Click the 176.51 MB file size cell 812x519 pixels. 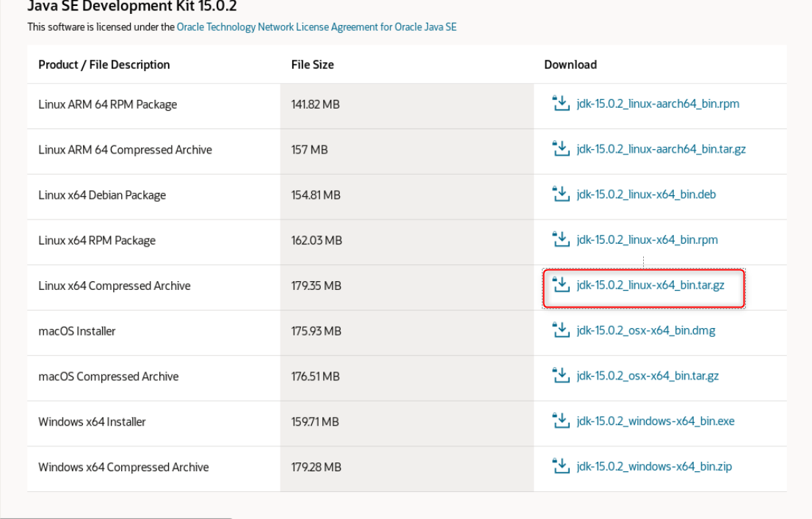coord(407,378)
